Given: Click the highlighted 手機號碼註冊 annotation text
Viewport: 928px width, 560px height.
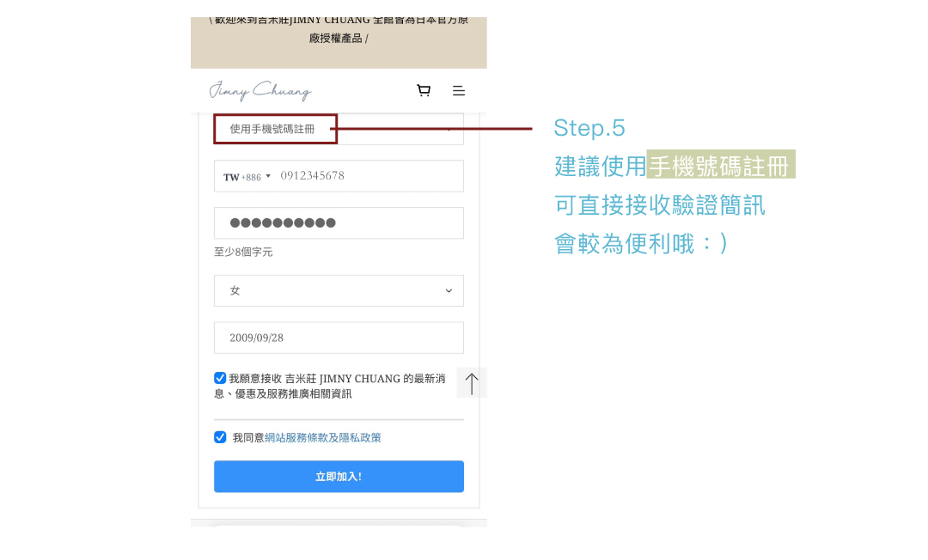Looking at the screenshot, I should 720,164.
